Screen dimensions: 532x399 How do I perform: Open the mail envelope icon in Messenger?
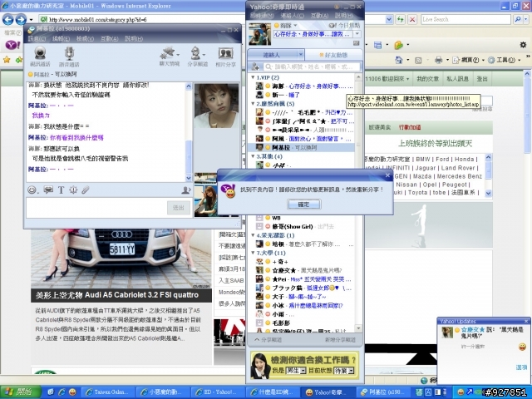coord(356,43)
